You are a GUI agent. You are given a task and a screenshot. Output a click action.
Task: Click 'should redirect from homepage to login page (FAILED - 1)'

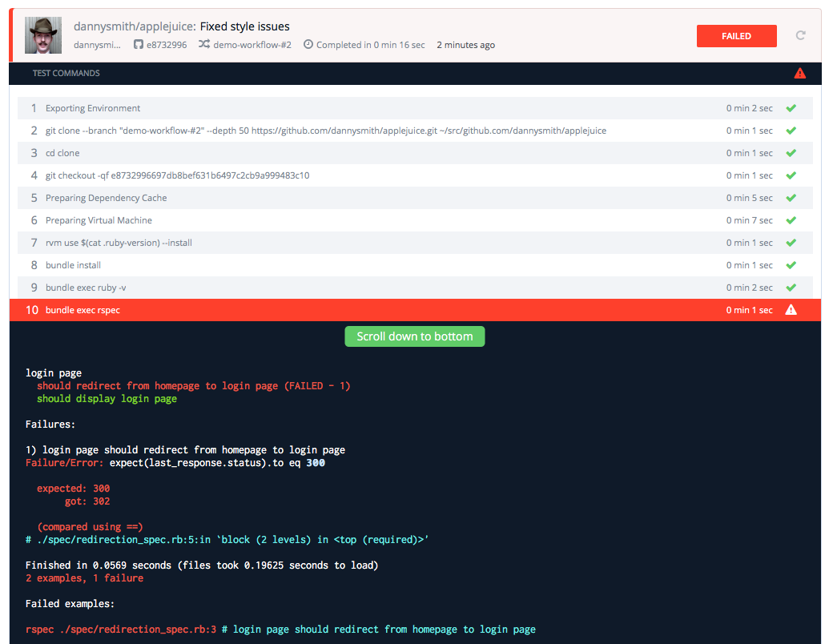tap(194, 386)
